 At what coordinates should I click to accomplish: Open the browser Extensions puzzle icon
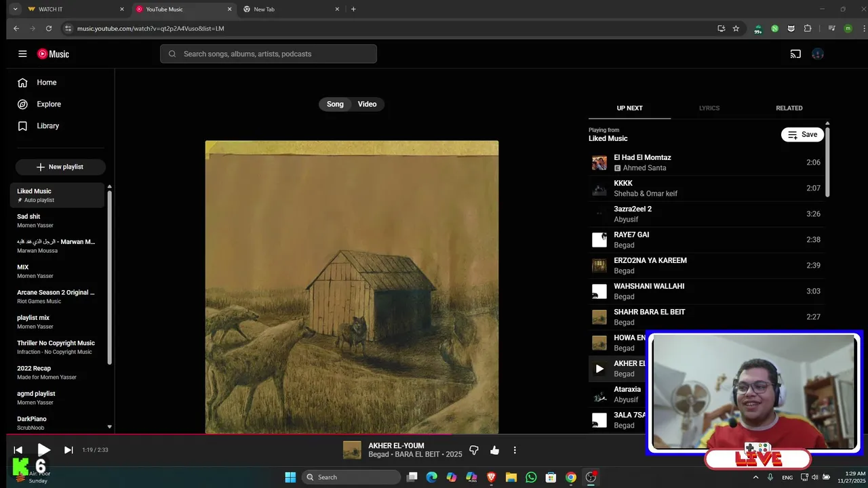coord(808,28)
